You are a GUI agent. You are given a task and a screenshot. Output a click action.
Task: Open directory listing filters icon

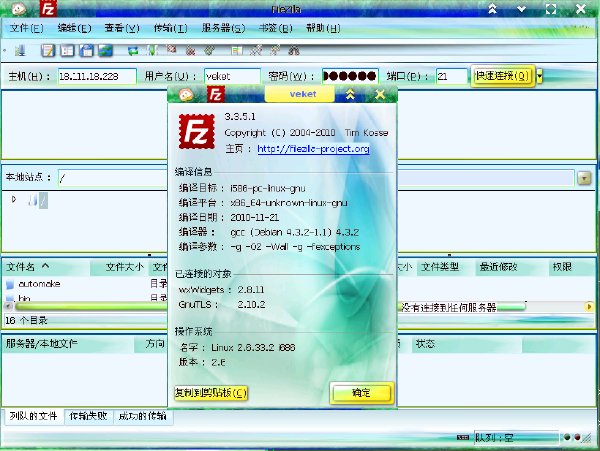(236, 50)
